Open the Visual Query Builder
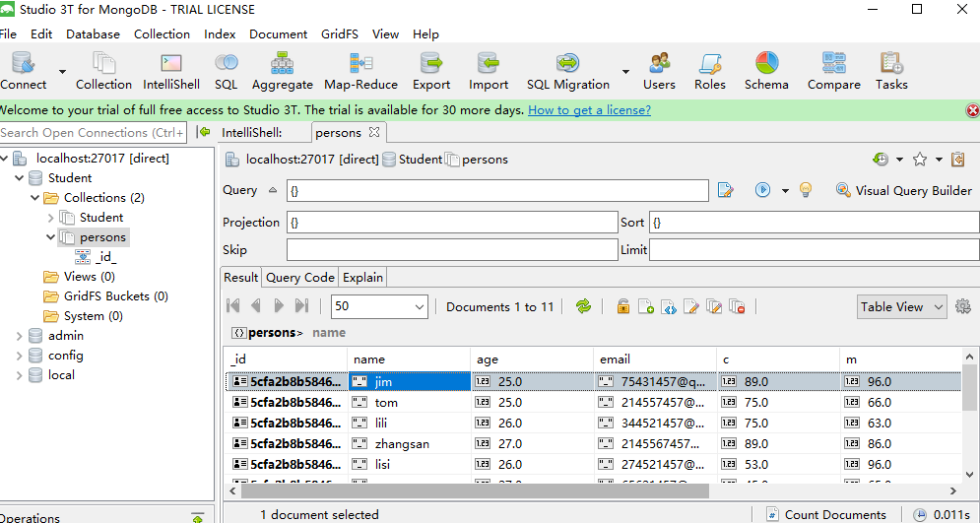980x523 pixels. (x=904, y=190)
